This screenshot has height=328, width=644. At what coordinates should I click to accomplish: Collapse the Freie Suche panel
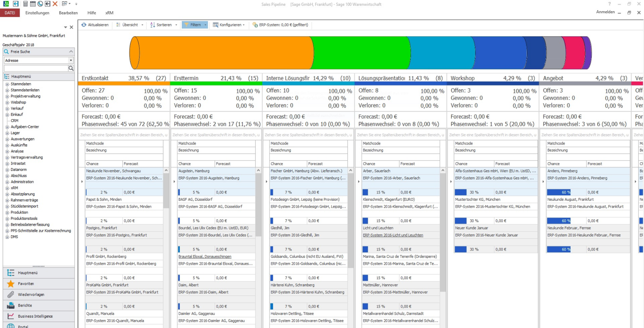71,52
